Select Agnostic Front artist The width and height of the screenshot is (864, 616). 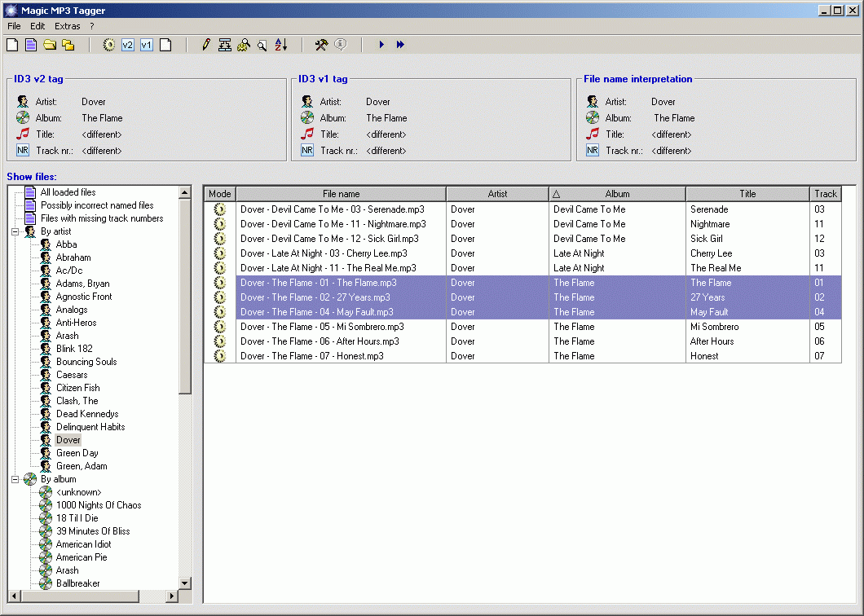[84, 297]
